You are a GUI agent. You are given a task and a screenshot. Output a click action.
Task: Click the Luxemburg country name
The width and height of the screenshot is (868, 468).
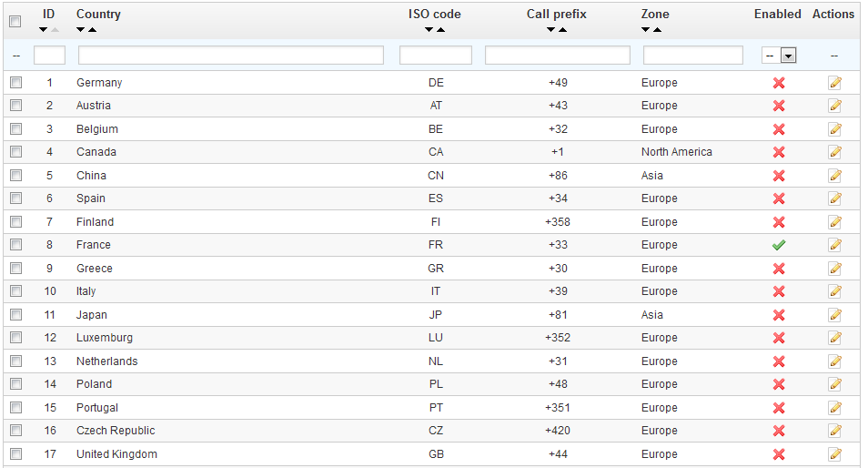[105, 338]
